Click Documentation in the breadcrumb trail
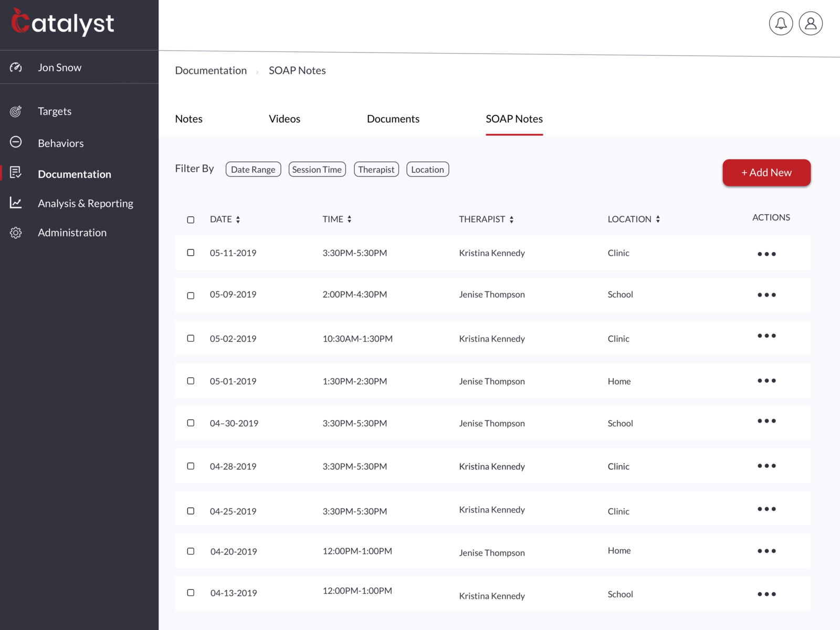This screenshot has width=840, height=630. click(x=211, y=70)
